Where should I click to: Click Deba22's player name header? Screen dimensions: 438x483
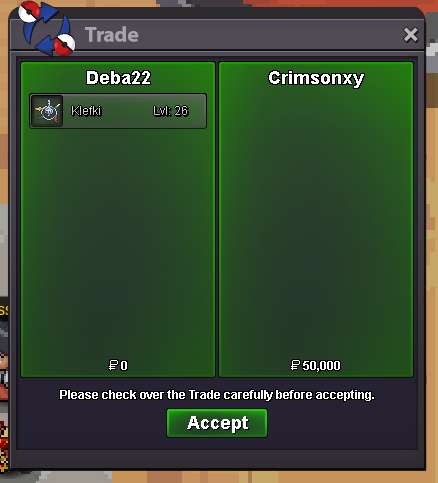coord(118,78)
